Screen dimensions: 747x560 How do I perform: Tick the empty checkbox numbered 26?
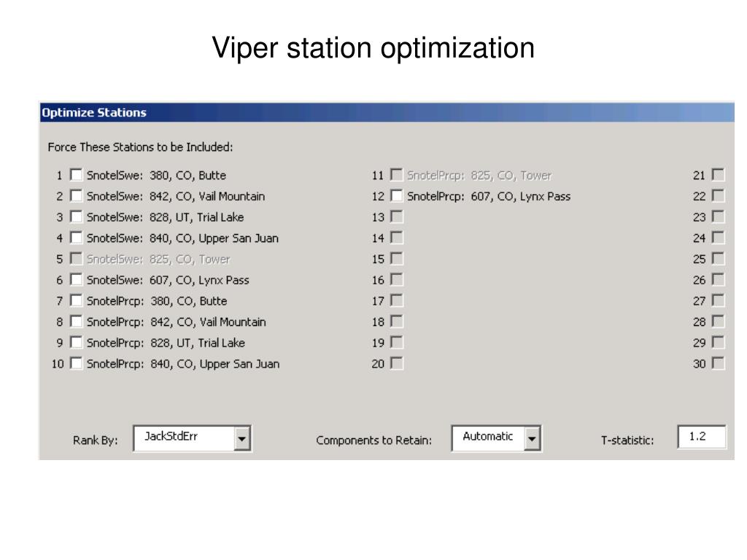tap(718, 279)
